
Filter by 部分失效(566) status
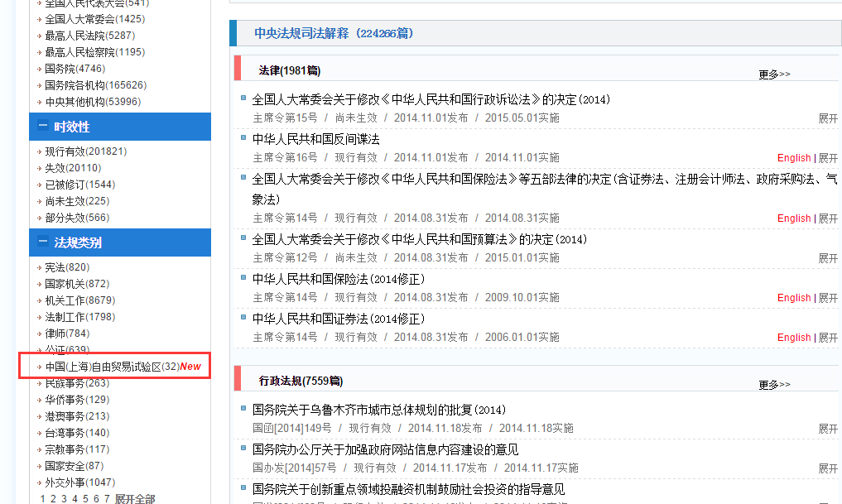(x=77, y=218)
